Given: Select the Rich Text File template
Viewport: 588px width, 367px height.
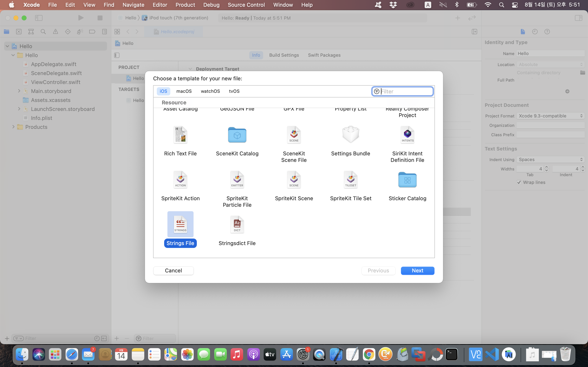Looking at the screenshot, I should tap(180, 135).
